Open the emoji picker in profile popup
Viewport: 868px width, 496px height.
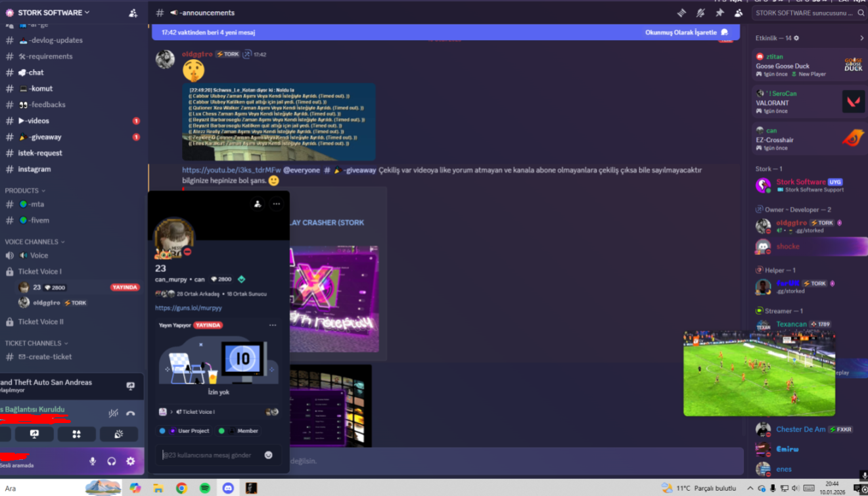click(x=269, y=455)
